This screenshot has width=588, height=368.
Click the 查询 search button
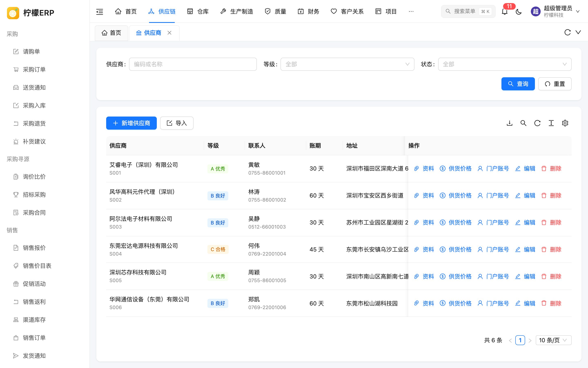point(518,84)
